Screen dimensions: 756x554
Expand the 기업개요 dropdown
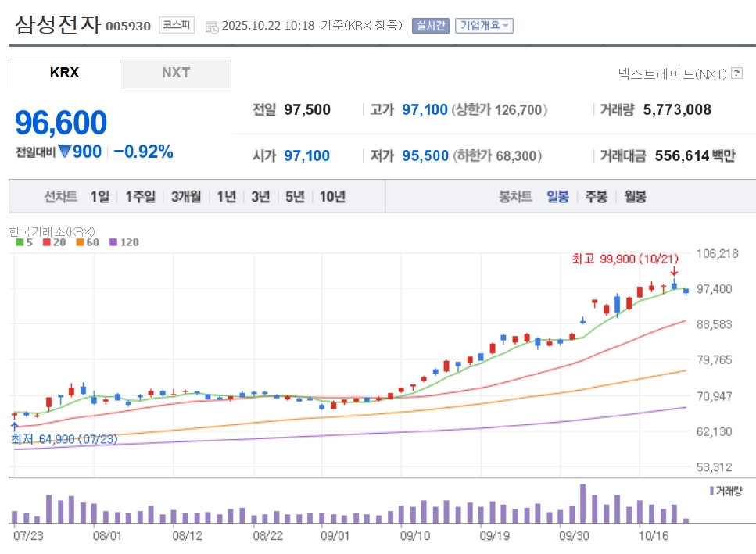[x=484, y=25]
